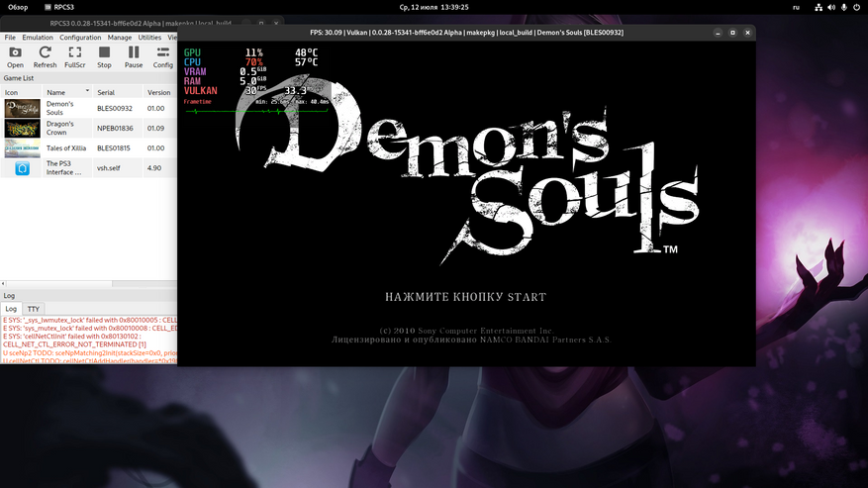Open the network status icon
The image size is (868, 488).
819,7
